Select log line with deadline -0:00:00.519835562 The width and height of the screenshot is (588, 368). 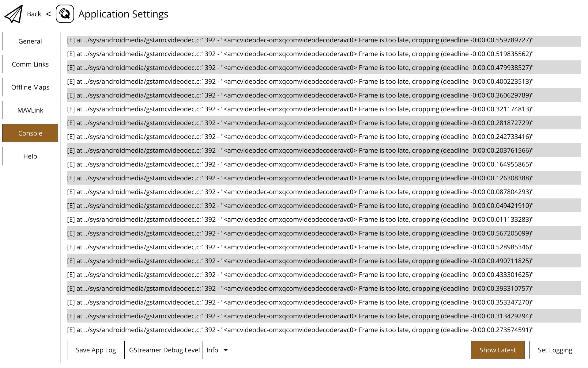tap(324, 54)
